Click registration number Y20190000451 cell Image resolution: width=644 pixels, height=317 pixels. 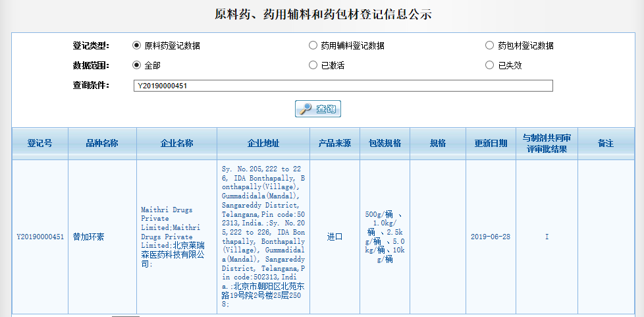(x=40, y=237)
